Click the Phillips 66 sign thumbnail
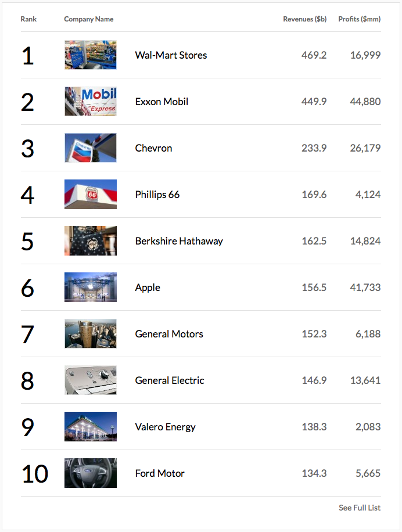402x532 pixels. 90,195
